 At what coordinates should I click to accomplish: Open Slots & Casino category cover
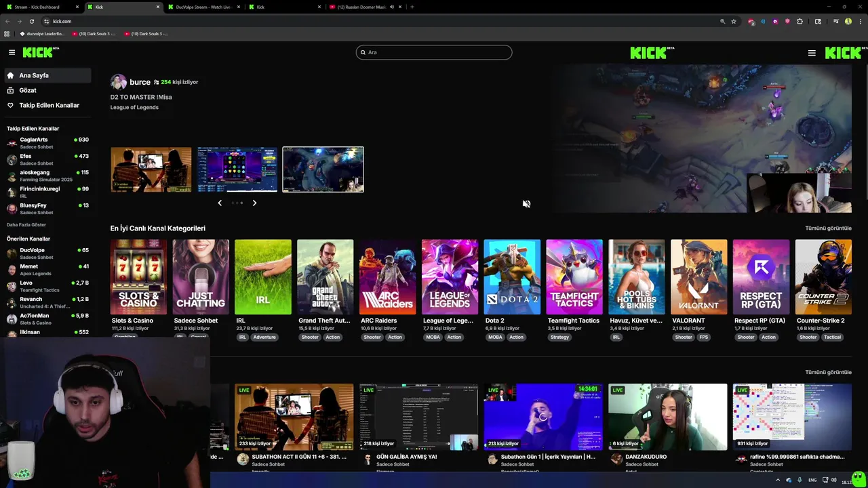138,277
